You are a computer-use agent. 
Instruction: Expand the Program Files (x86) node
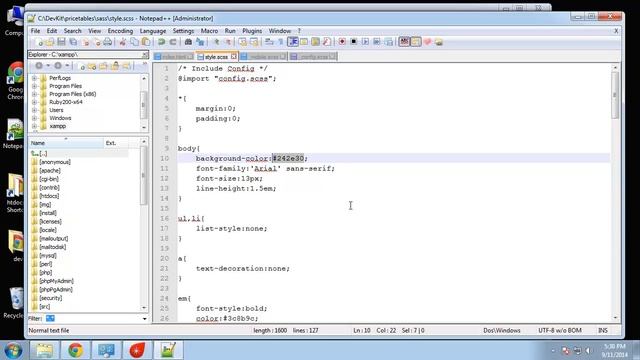tap(34, 94)
